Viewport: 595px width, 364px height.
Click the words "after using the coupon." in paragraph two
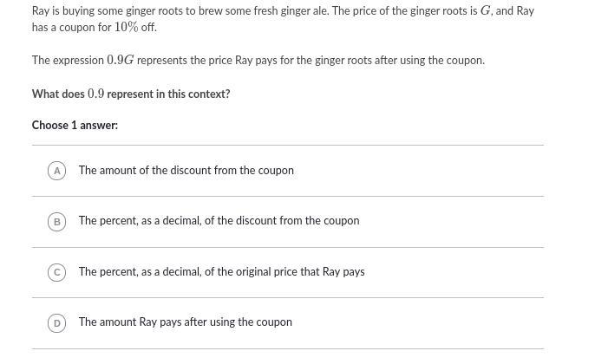click(x=429, y=61)
